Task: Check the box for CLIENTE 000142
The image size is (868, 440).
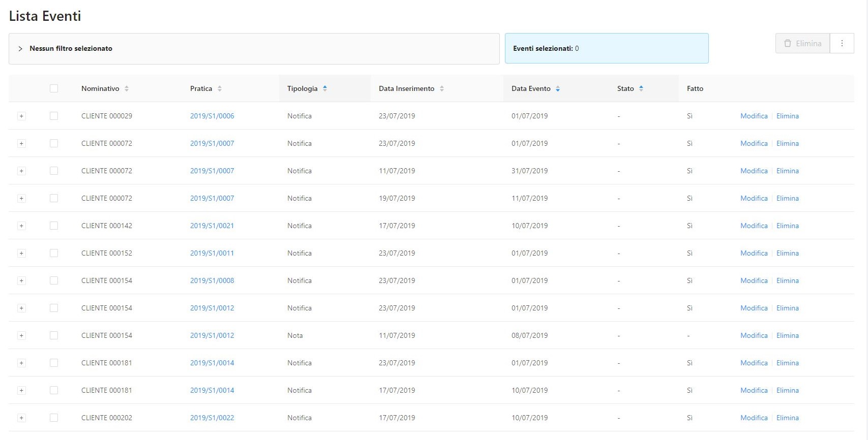Action: point(54,226)
